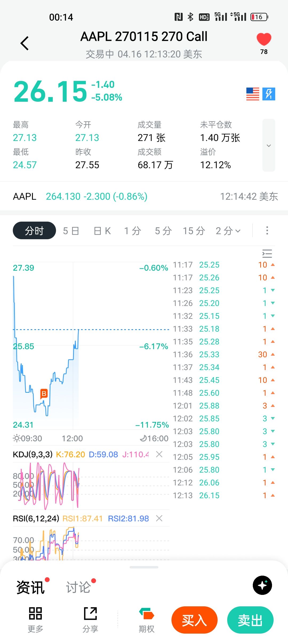Remove the RSI indicator panel
The width and height of the screenshot is (288, 644).
159,519
